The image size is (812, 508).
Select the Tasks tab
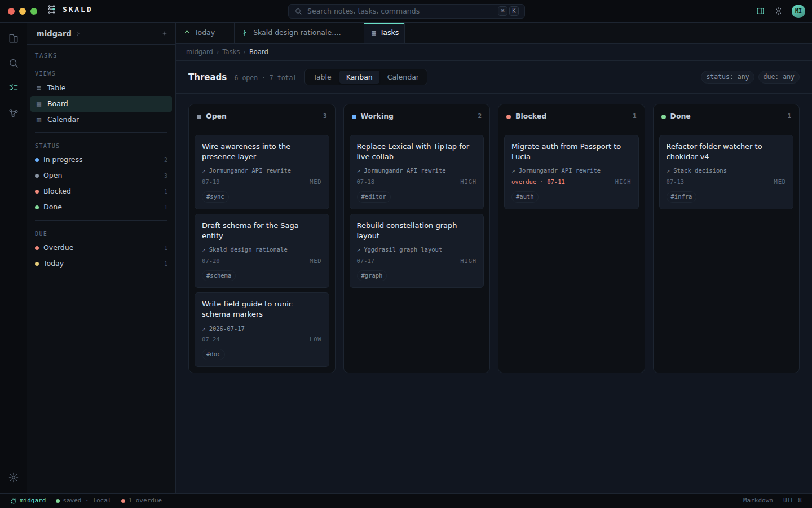(385, 33)
